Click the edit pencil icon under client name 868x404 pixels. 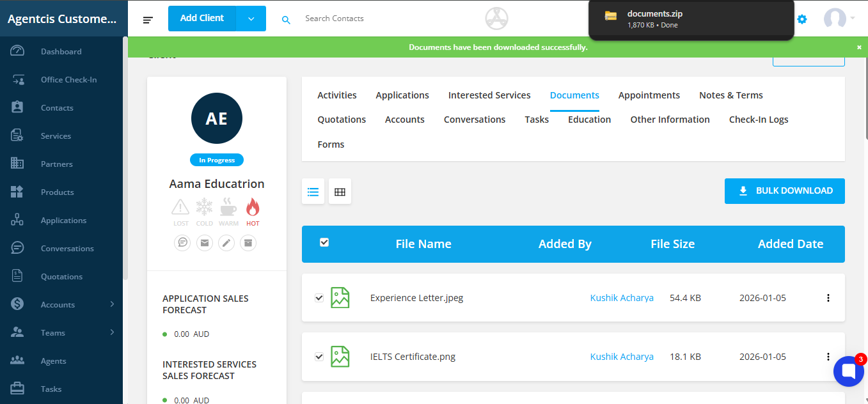226,243
